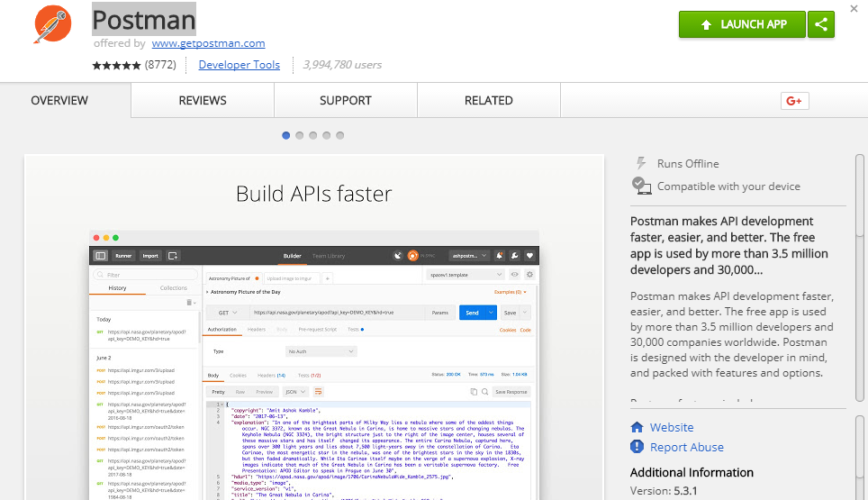This screenshot has height=500, width=868.
Task: Click the satellite proxy icon in screenshot
Action: pos(397,255)
